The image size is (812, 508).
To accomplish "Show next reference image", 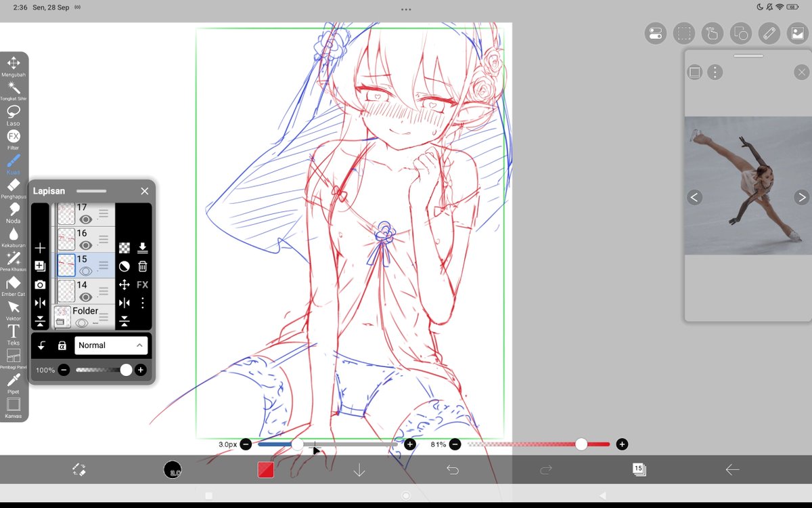I will pos(801,198).
